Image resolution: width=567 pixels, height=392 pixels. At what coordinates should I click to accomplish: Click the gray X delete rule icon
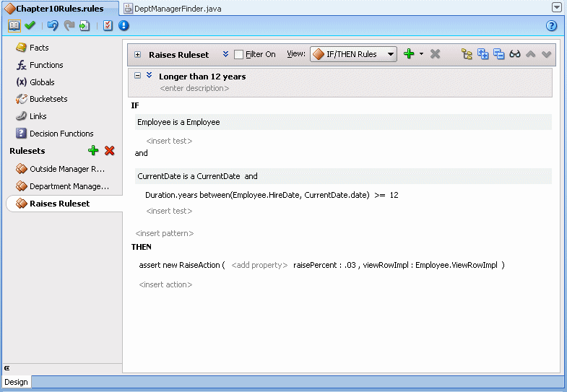435,54
